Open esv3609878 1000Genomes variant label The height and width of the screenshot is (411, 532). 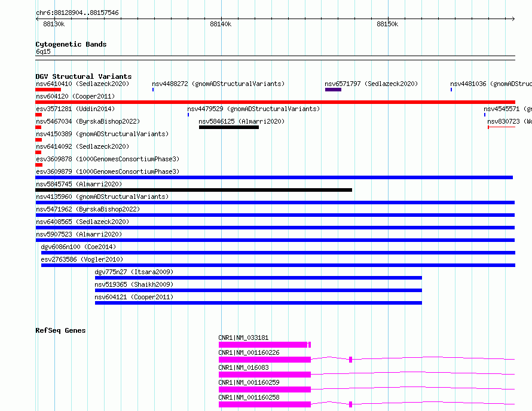[108, 159]
